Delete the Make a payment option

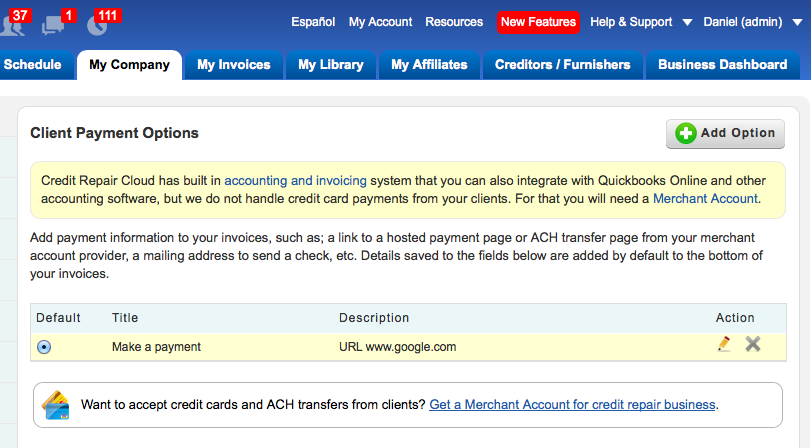(753, 344)
